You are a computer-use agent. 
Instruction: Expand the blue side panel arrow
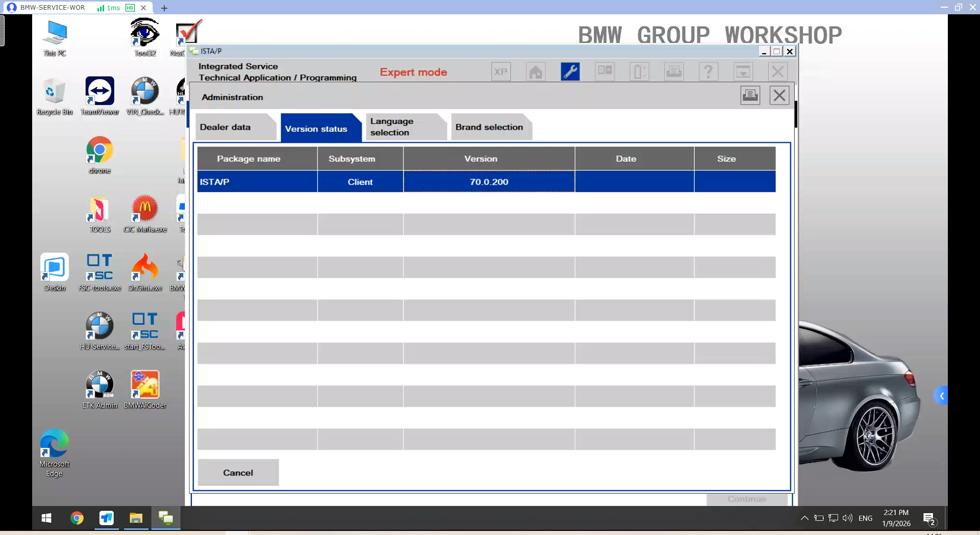[x=941, y=396]
